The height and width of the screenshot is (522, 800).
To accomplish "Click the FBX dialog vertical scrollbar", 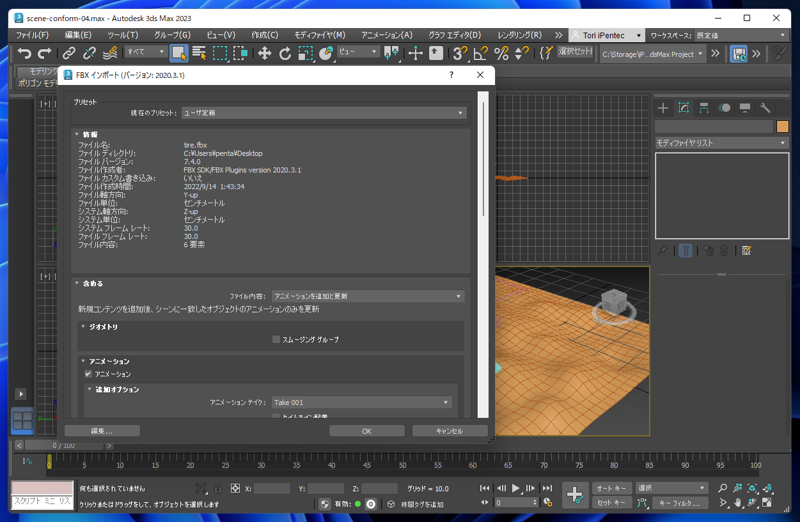I will (483, 254).
